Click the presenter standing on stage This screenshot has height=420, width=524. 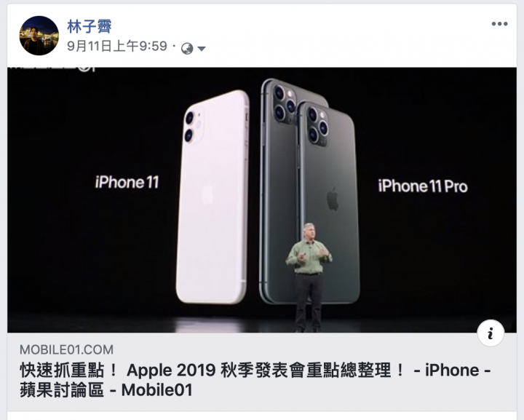(309, 277)
